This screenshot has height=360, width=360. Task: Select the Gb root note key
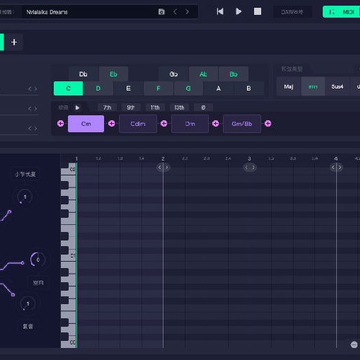click(x=173, y=74)
